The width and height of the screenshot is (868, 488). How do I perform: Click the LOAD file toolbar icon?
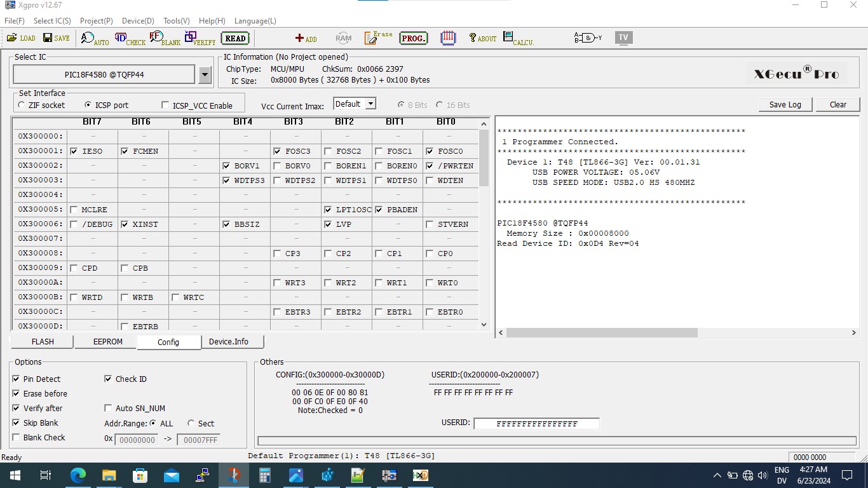pos(21,38)
